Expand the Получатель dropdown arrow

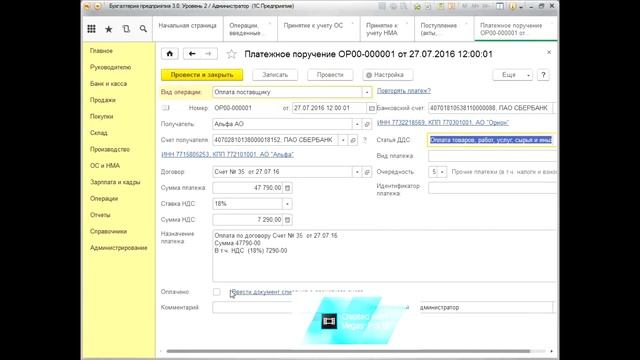point(357,124)
